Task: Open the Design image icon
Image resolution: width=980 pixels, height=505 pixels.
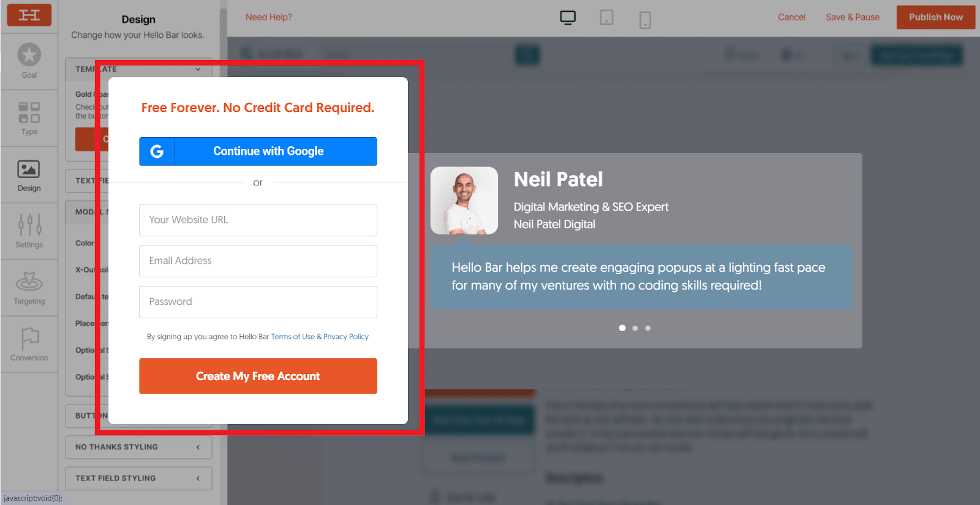Action: 29,169
